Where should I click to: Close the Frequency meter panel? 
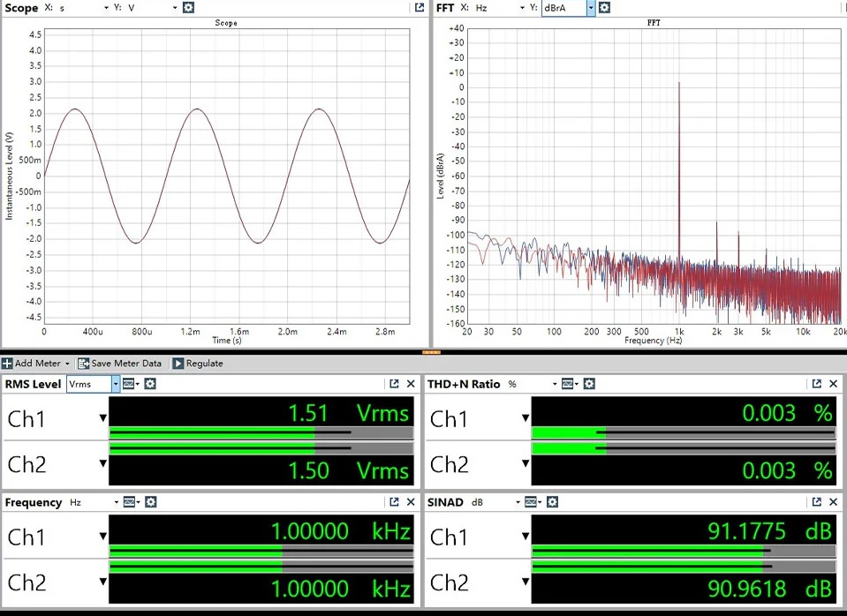[411, 502]
